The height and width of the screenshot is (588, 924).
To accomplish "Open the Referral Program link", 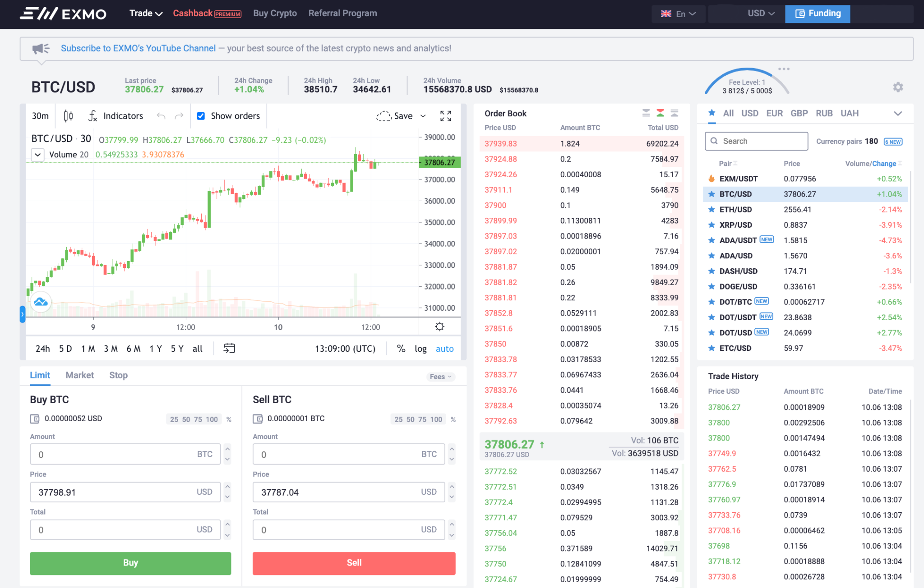I will [342, 14].
